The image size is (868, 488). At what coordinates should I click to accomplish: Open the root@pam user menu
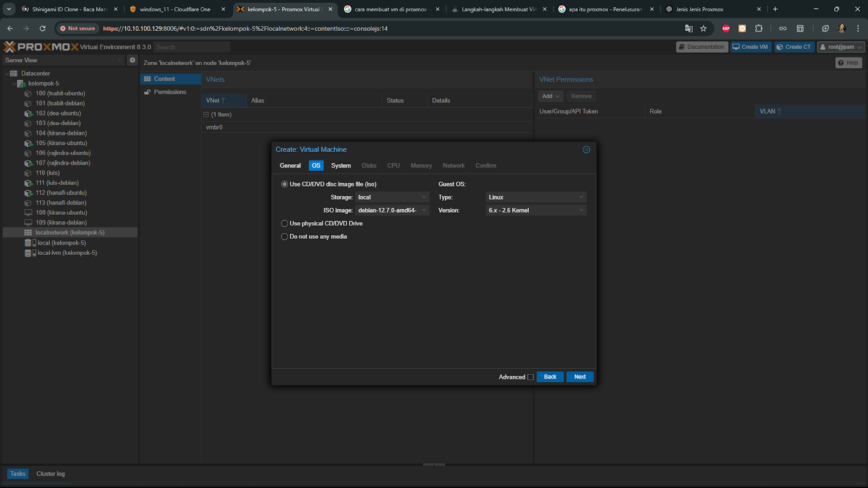pos(841,47)
